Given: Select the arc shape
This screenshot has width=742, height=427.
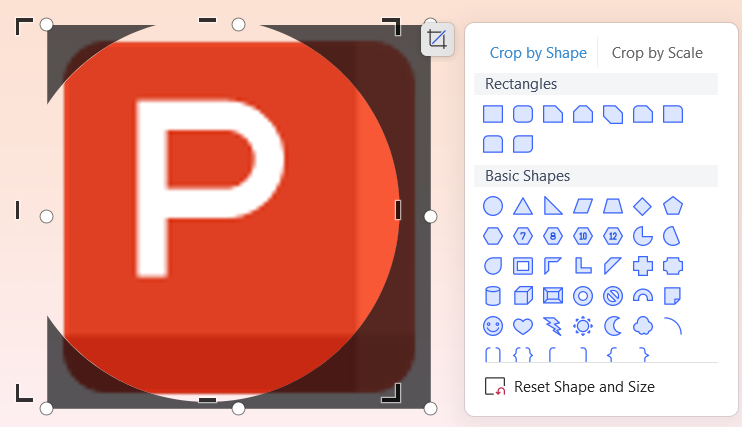Looking at the screenshot, I should point(673,326).
